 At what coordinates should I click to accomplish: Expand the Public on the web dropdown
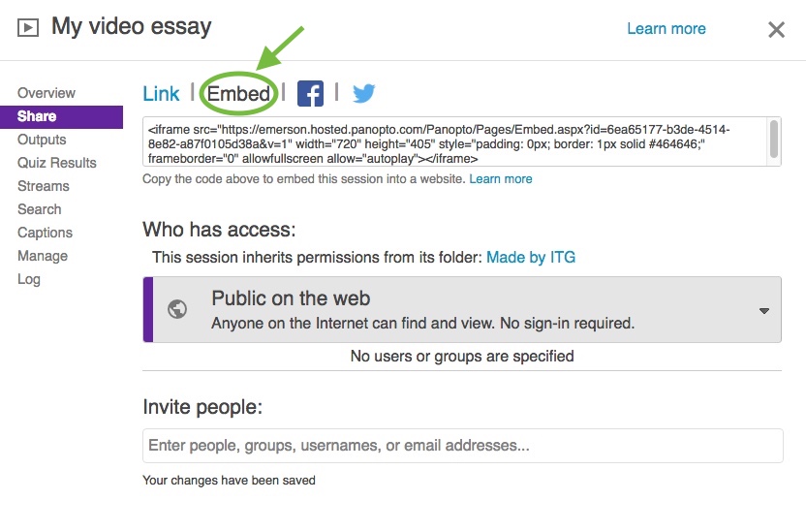tap(764, 310)
